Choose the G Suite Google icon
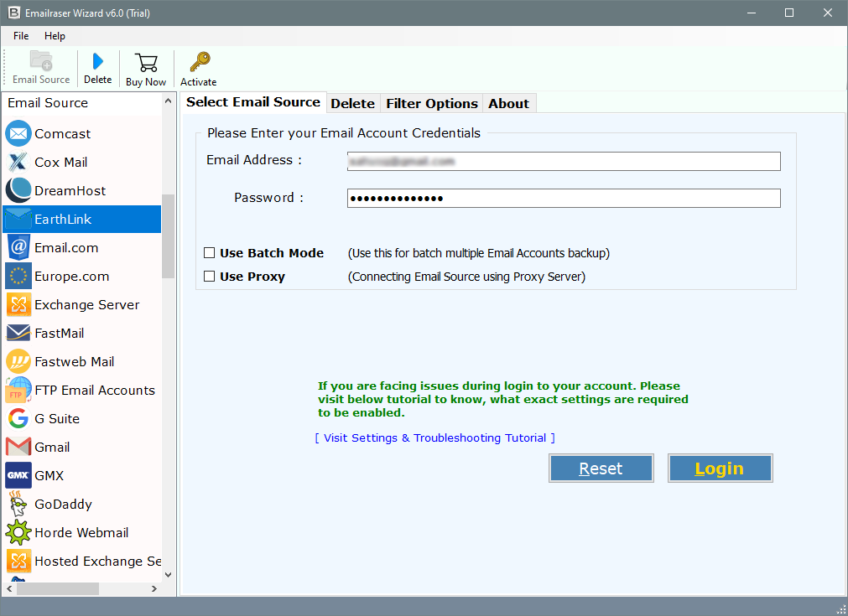Viewport: 848px width, 616px height. point(18,419)
